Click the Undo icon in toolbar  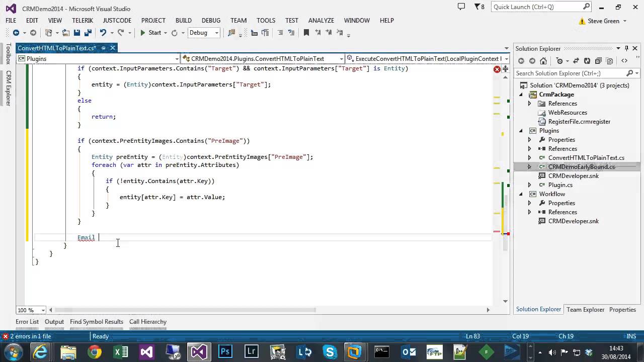[103, 33]
